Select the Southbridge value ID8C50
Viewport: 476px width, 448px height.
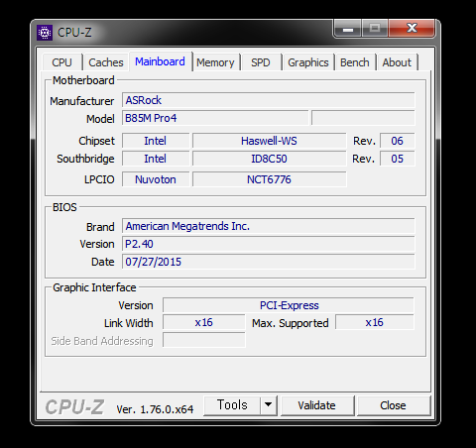coord(269,159)
